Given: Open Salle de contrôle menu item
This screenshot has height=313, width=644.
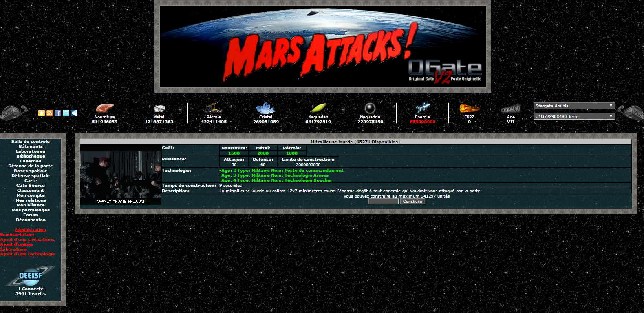Looking at the screenshot, I should pos(31,142).
